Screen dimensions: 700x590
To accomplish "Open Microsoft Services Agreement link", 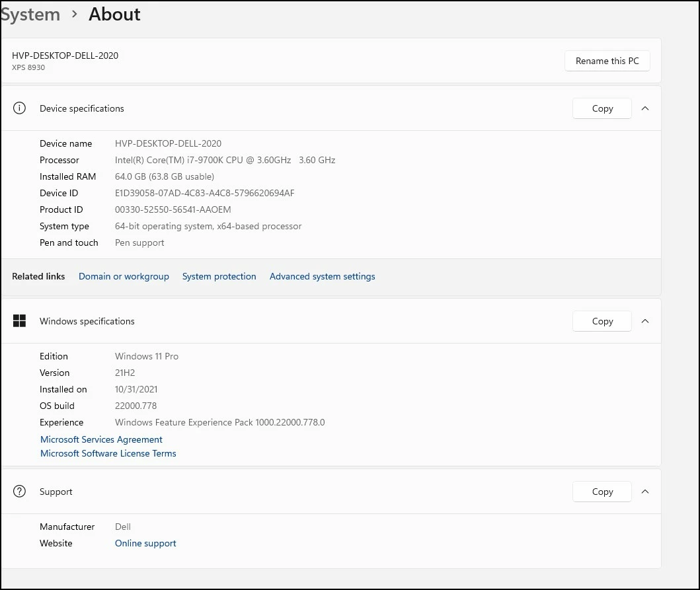I will pyautogui.click(x=101, y=439).
